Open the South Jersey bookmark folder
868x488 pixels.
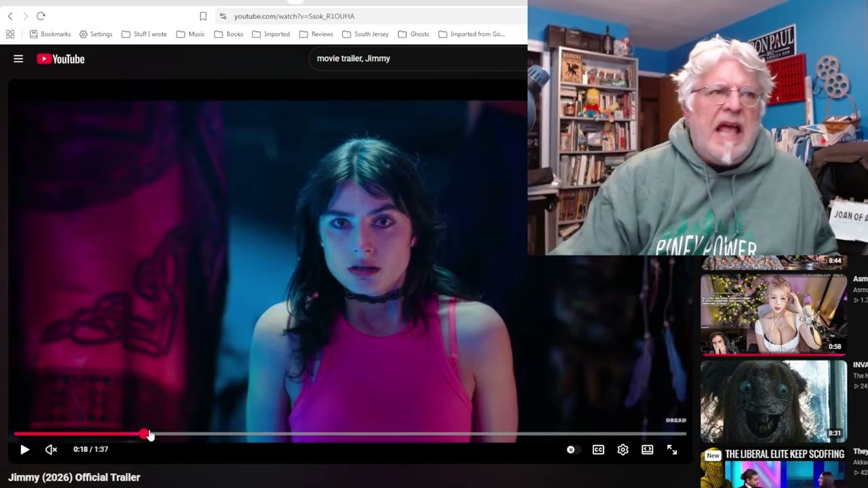click(x=365, y=34)
